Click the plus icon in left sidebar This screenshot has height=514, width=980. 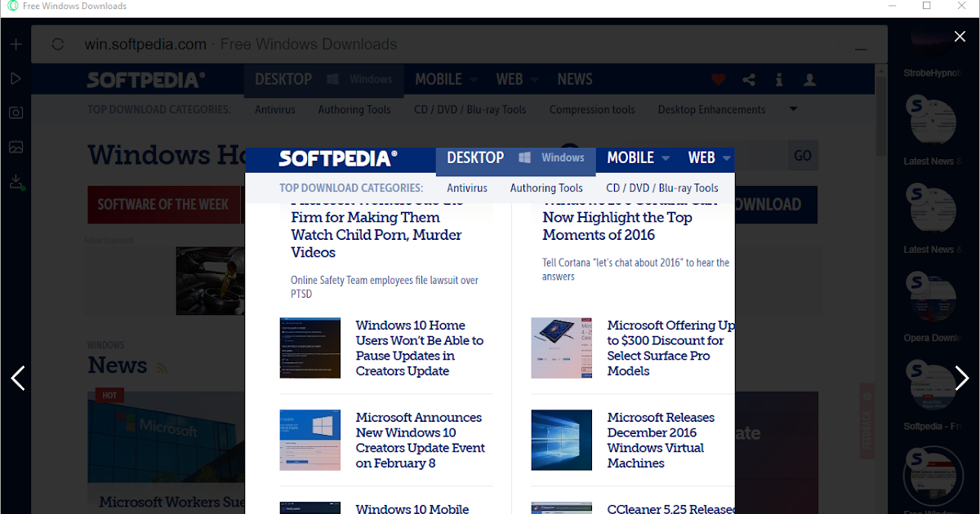click(16, 44)
